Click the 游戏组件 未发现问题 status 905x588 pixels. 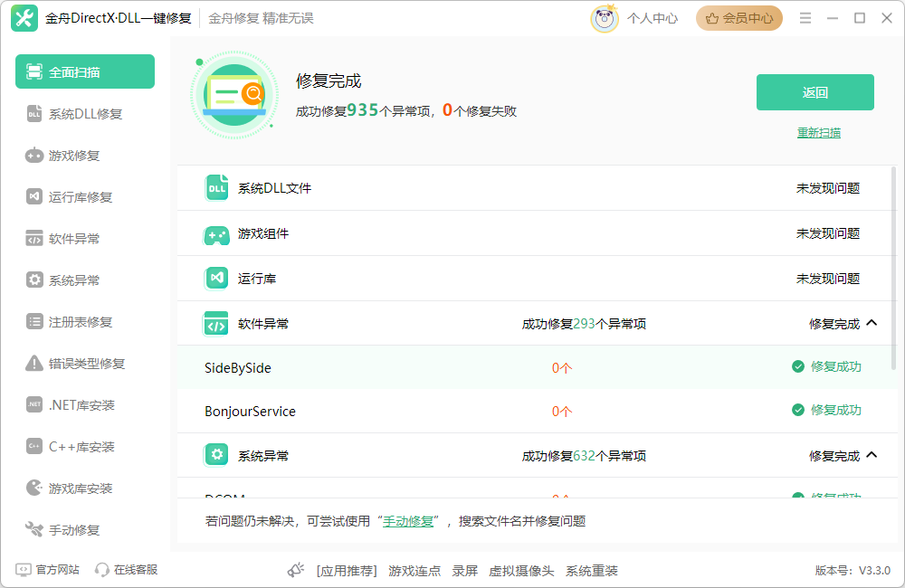(x=828, y=233)
